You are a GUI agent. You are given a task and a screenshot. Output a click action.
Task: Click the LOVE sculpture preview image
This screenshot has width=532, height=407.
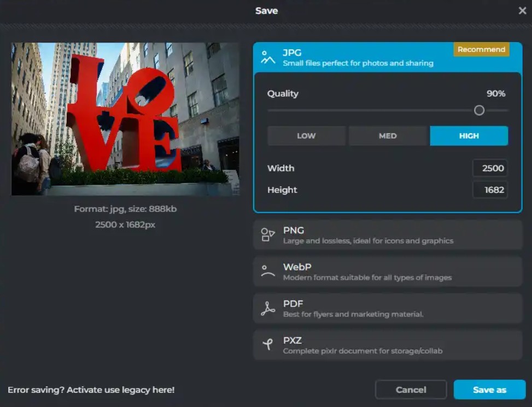(125, 119)
